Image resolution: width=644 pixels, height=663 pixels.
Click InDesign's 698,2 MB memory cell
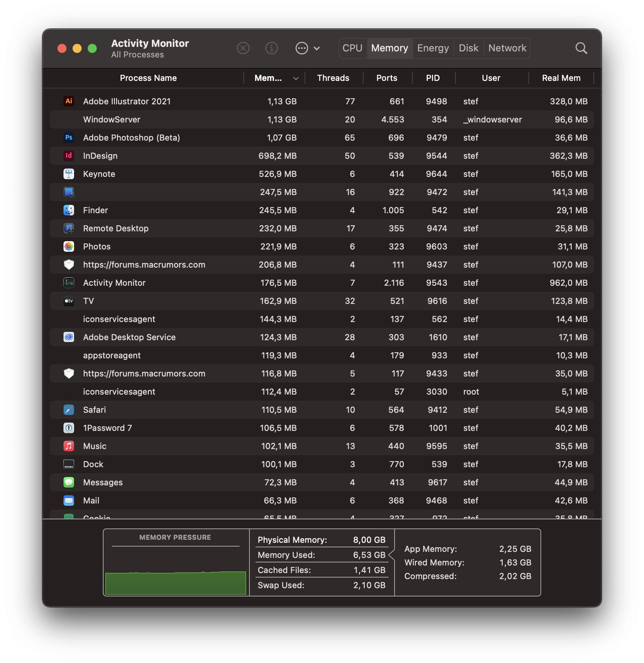[277, 156]
